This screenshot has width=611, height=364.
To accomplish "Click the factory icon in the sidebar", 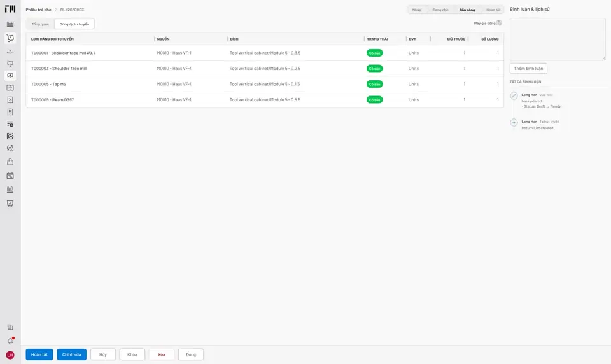I will pyautogui.click(x=10, y=24).
